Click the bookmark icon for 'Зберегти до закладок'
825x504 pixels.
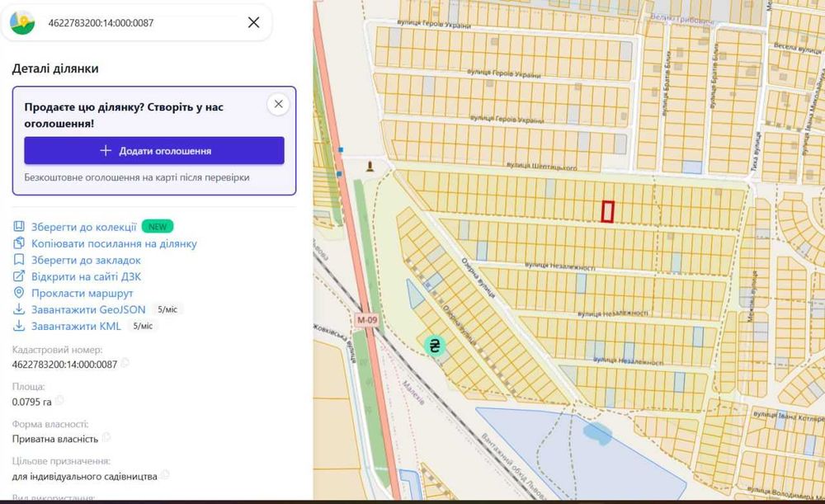tap(19, 260)
